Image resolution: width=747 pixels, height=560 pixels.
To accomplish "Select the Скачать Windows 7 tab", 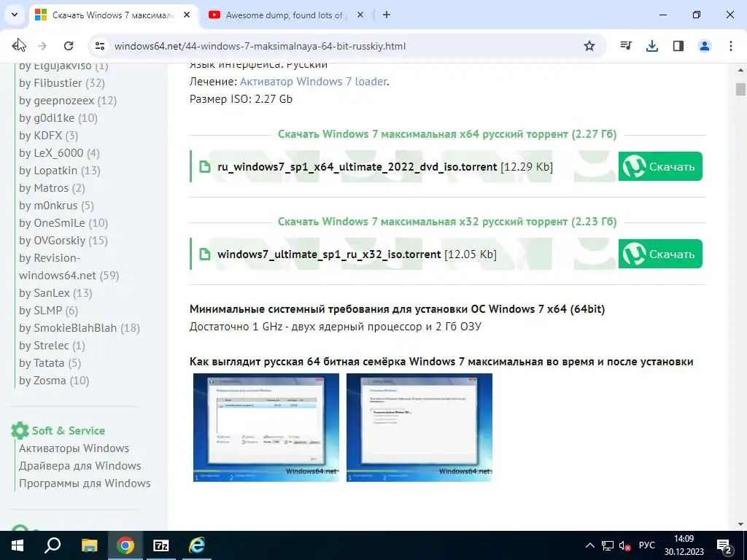I will point(113,15).
